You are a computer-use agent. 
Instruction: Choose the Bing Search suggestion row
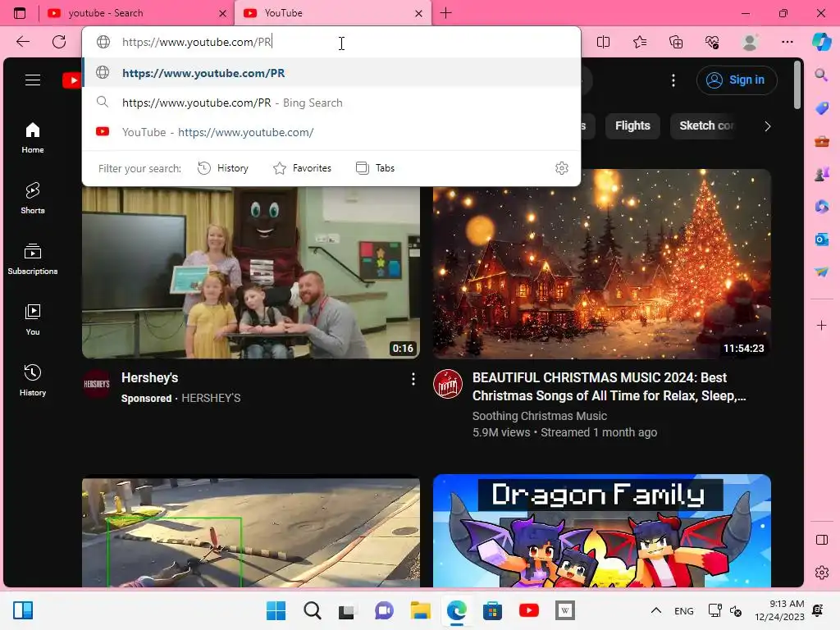331,103
